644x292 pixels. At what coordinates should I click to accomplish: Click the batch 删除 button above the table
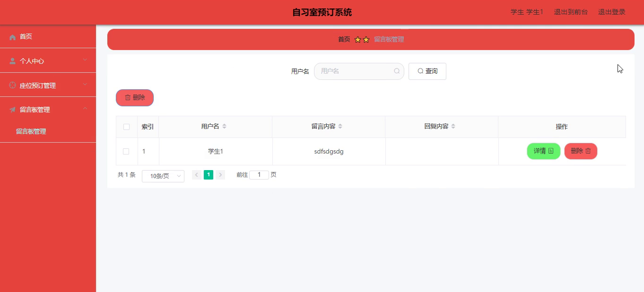(135, 98)
